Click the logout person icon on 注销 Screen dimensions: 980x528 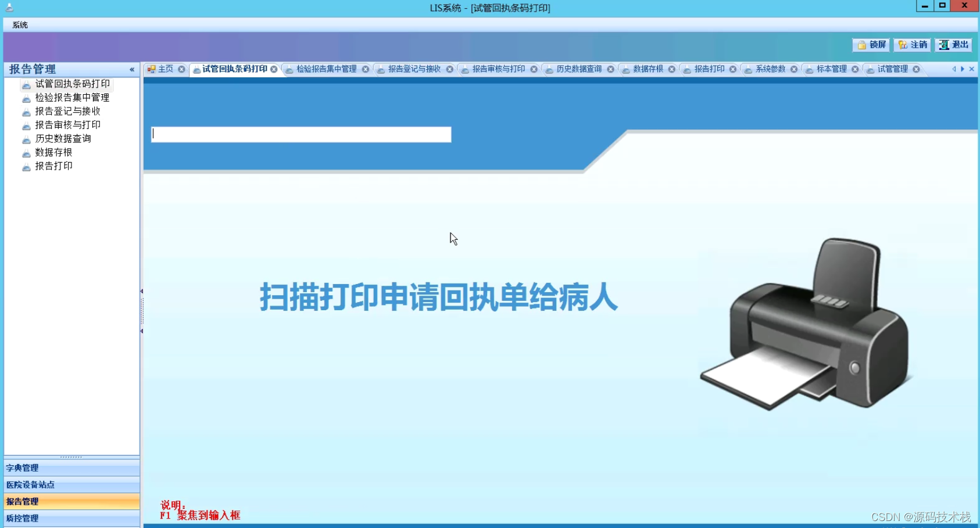click(x=903, y=45)
